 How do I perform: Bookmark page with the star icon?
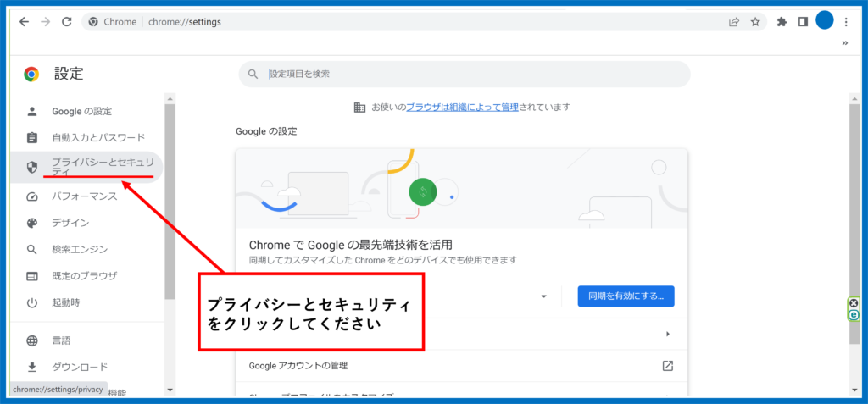755,22
